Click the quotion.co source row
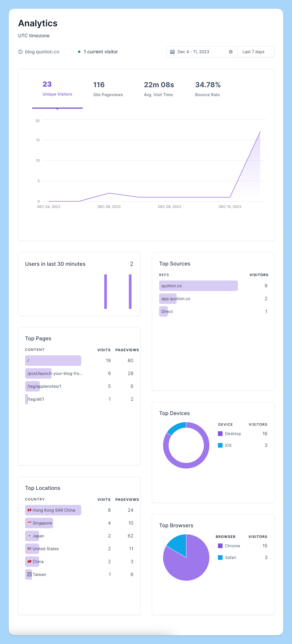The image size is (292, 644). click(213, 286)
